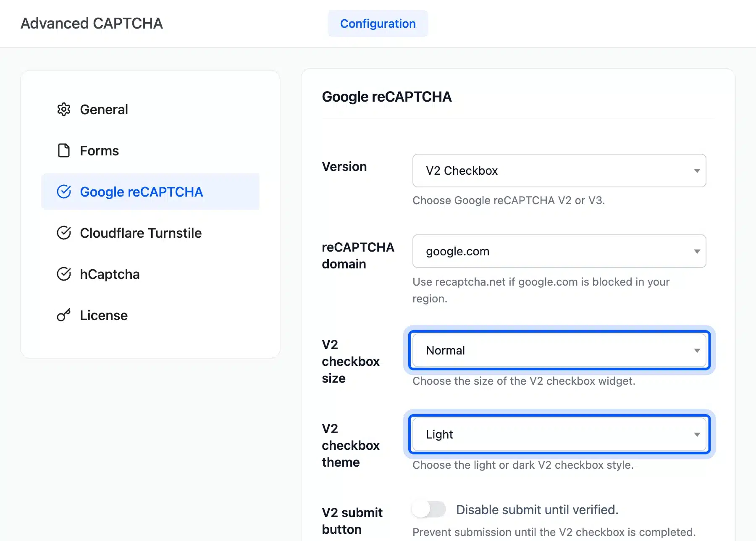Click the hCaptcha checkmark icon

coord(64,274)
